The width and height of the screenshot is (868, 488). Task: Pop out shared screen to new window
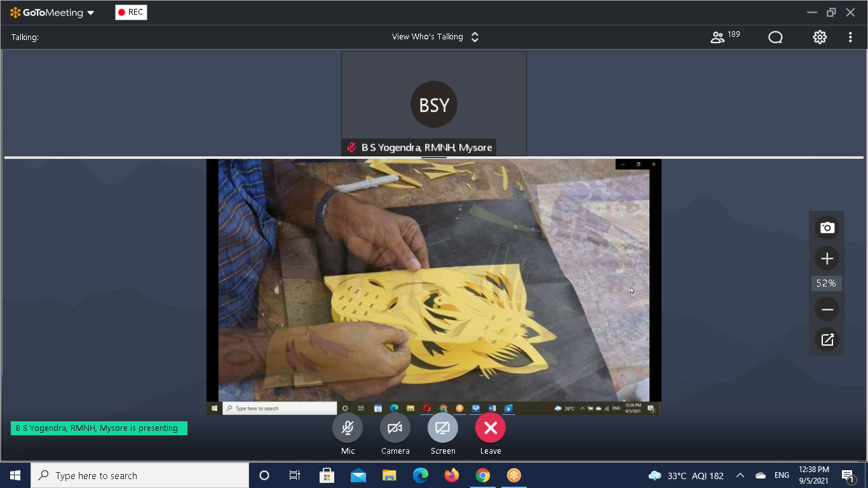click(x=827, y=340)
